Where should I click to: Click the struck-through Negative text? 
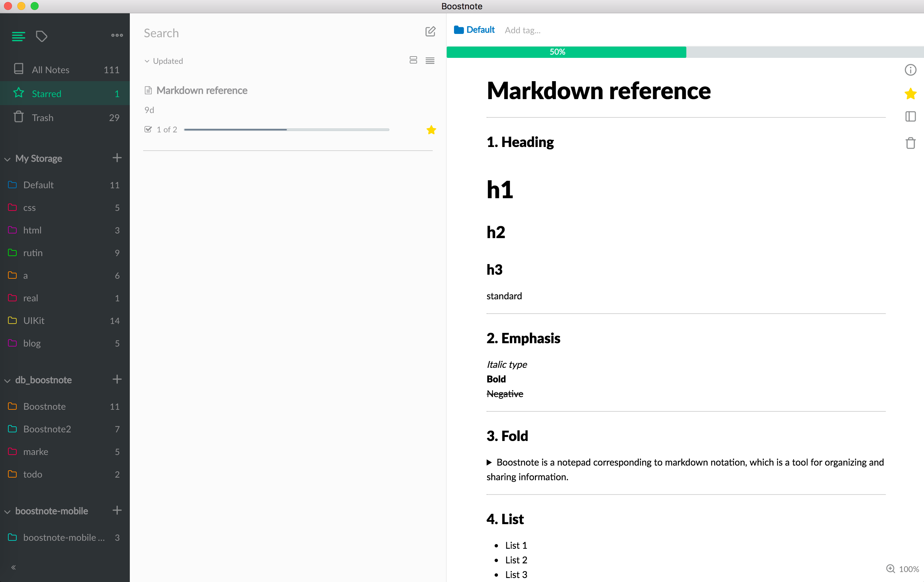pyautogui.click(x=505, y=394)
